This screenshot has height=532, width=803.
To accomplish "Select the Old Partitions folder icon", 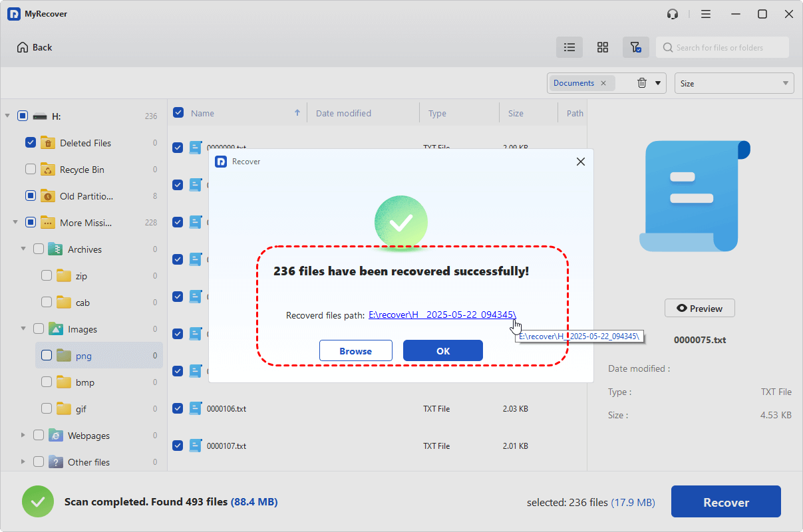I will coord(48,196).
